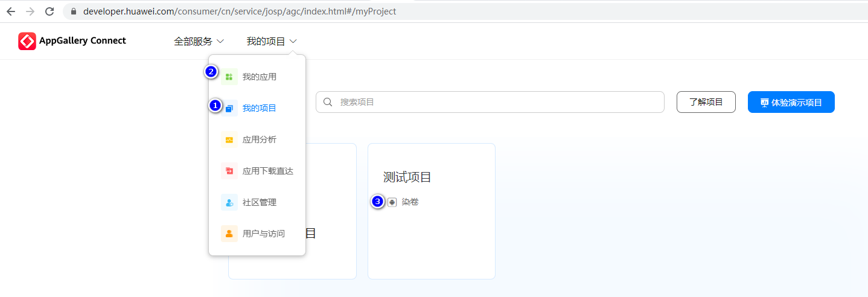
Task: Expand the 全部服务 dropdown
Action: (x=199, y=41)
